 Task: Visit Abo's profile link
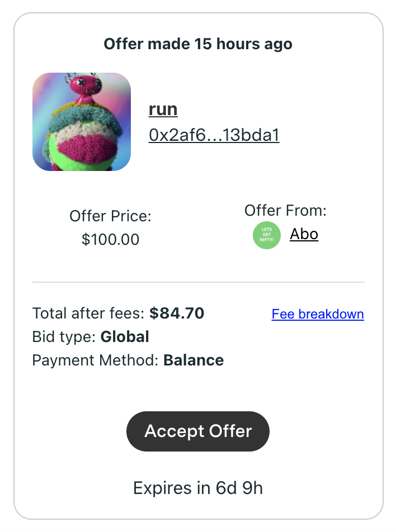click(x=304, y=234)
